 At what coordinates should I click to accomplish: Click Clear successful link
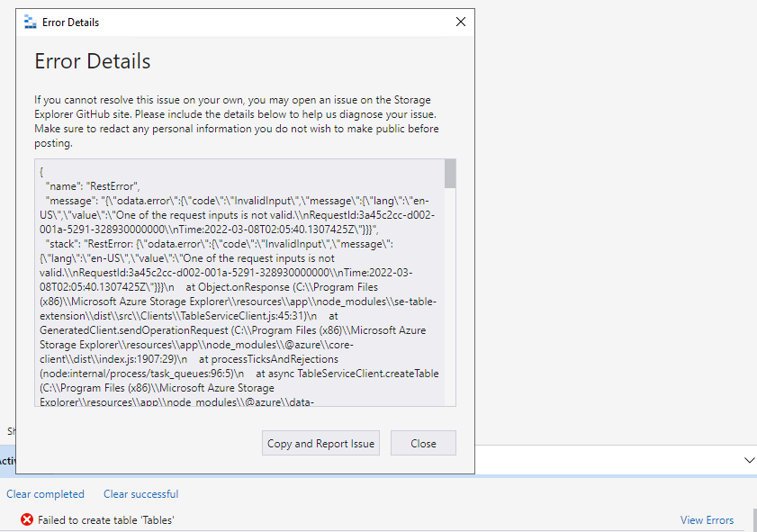[x=141, y=494]
